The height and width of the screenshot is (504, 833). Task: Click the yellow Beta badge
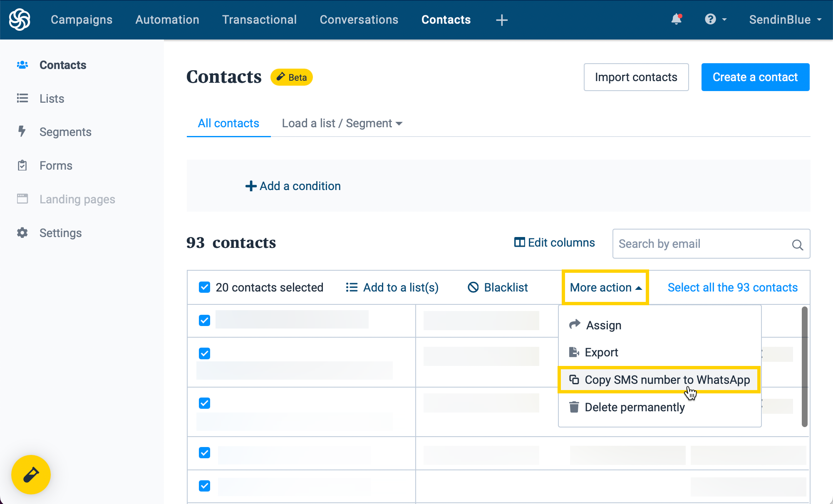(x=291, y=77)
